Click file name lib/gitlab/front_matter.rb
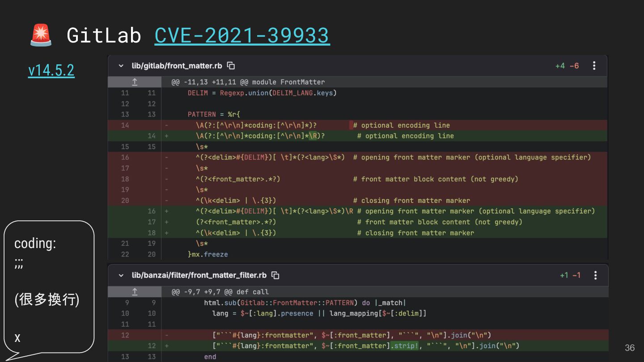The width and height of the screenshot is (644, 362). point(177,66)
